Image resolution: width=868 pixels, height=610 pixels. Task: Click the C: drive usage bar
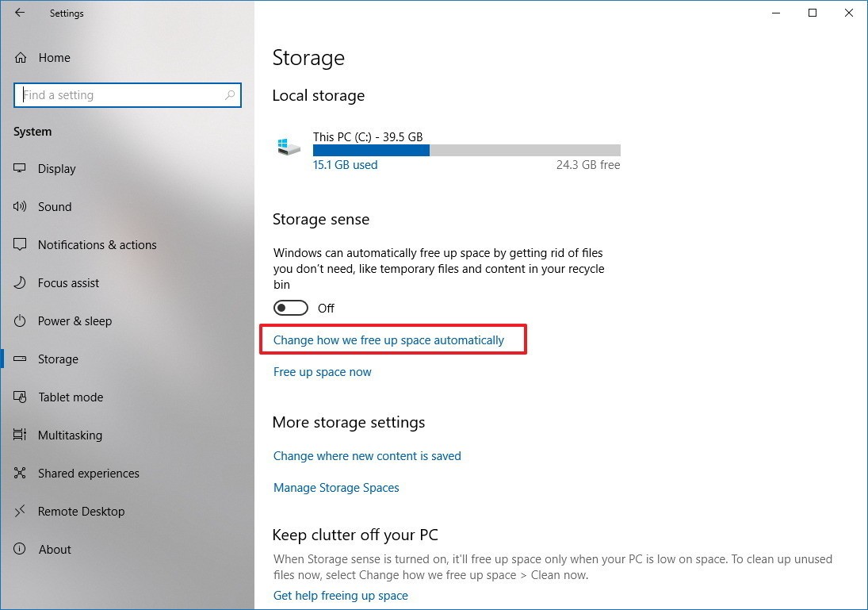466,150
